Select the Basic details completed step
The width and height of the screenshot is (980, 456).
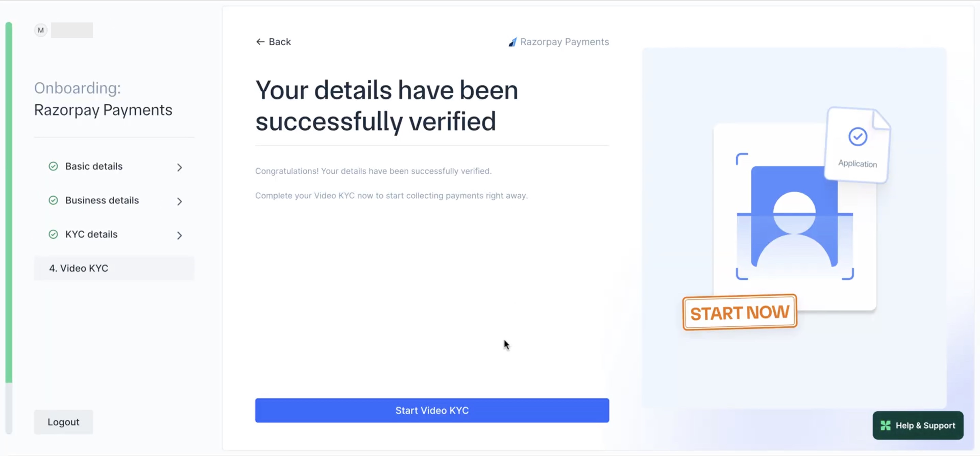coord(94,166)
